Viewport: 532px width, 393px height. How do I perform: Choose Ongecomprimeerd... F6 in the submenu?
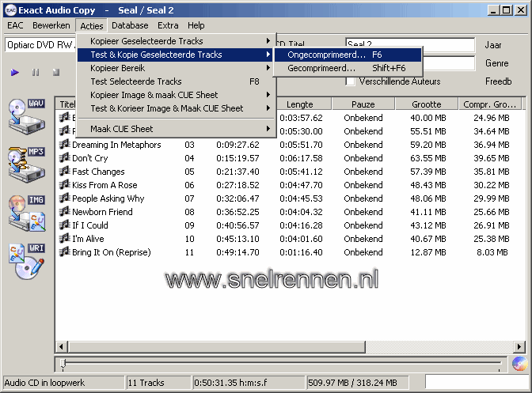click(x=348, y=55)
